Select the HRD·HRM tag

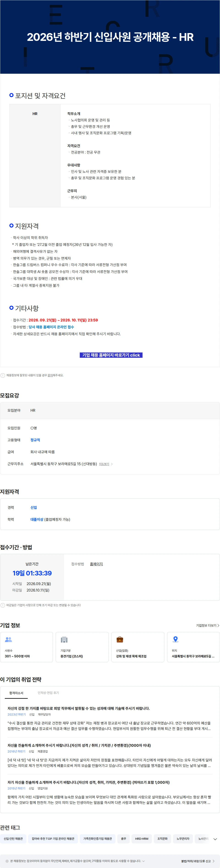click(x=142, y=839)
